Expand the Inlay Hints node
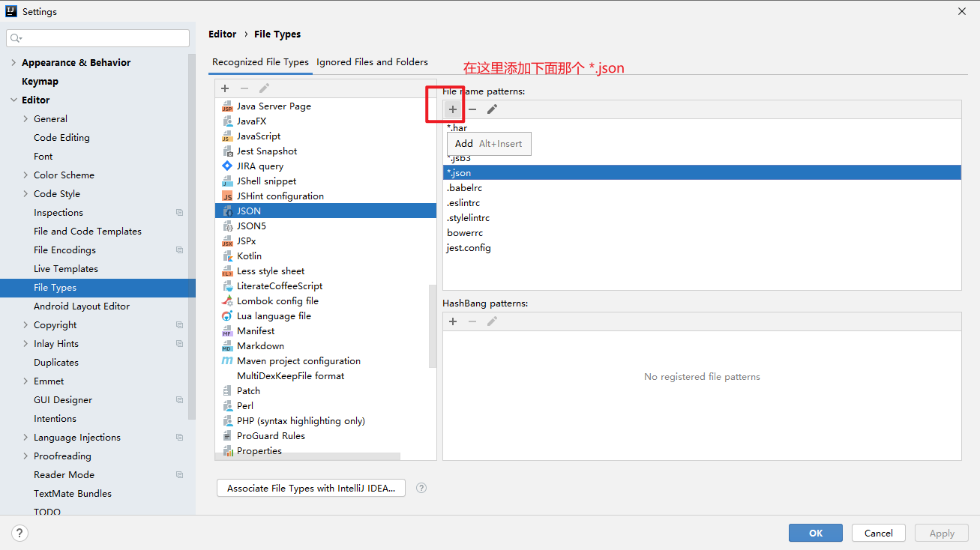 click(x=25, y=344)
